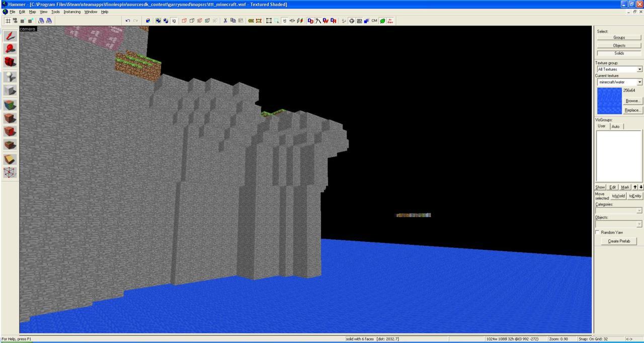Click the VisGroups Mark button
Image resolution: width=644 pixels, height=343 pixels.
click(625, 187)
